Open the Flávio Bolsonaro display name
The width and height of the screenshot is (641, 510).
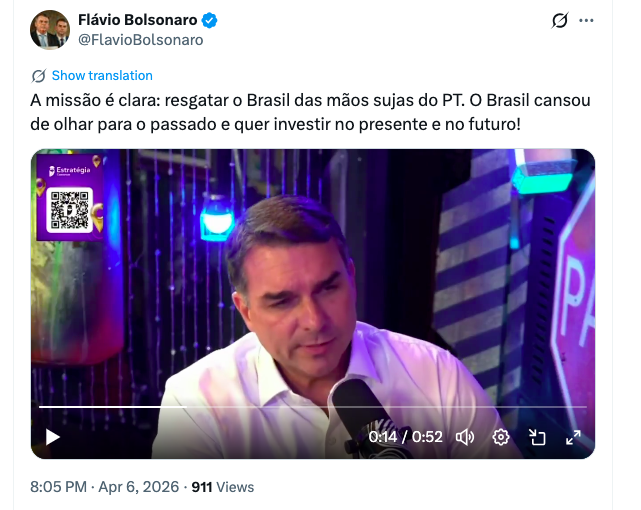(138, 20)
